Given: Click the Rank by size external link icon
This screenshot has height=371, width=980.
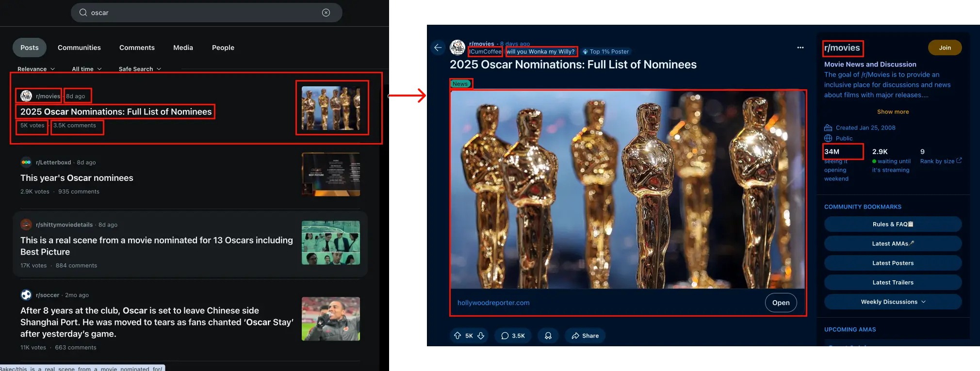Looking at the screenshot, I should (959, 161).
